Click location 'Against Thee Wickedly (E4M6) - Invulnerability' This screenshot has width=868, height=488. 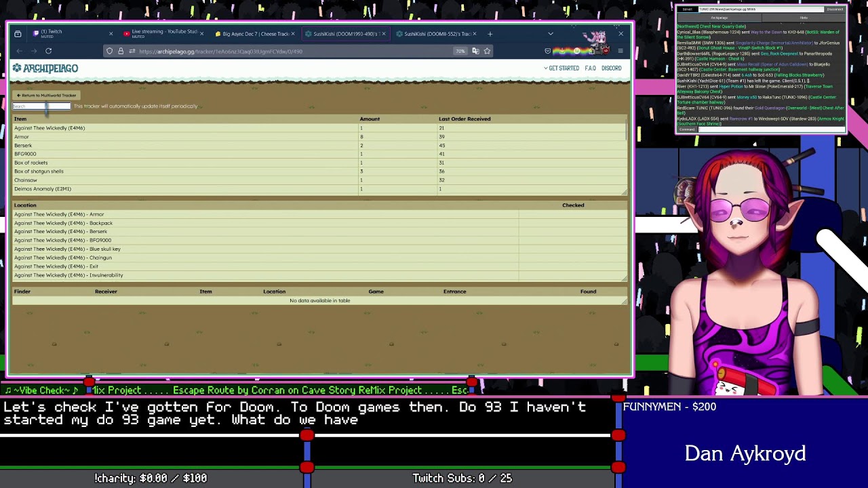pos(68,275)
